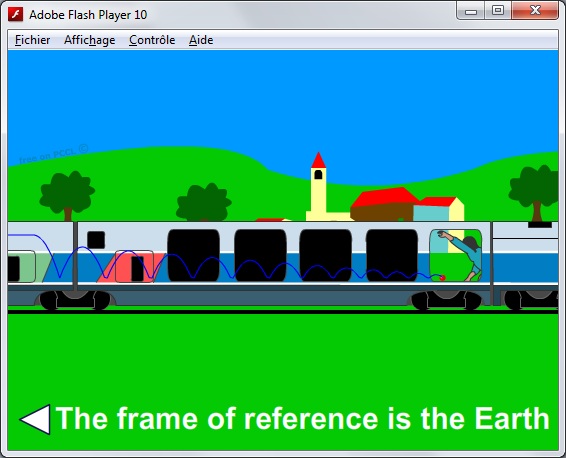
Task: Click the rightmost tree near the train
Action: click(x=535, y=193)
